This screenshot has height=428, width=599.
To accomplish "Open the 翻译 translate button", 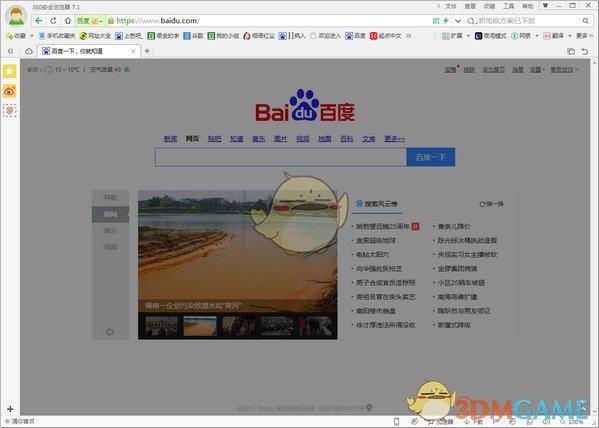I will click(x=554, y=36).
